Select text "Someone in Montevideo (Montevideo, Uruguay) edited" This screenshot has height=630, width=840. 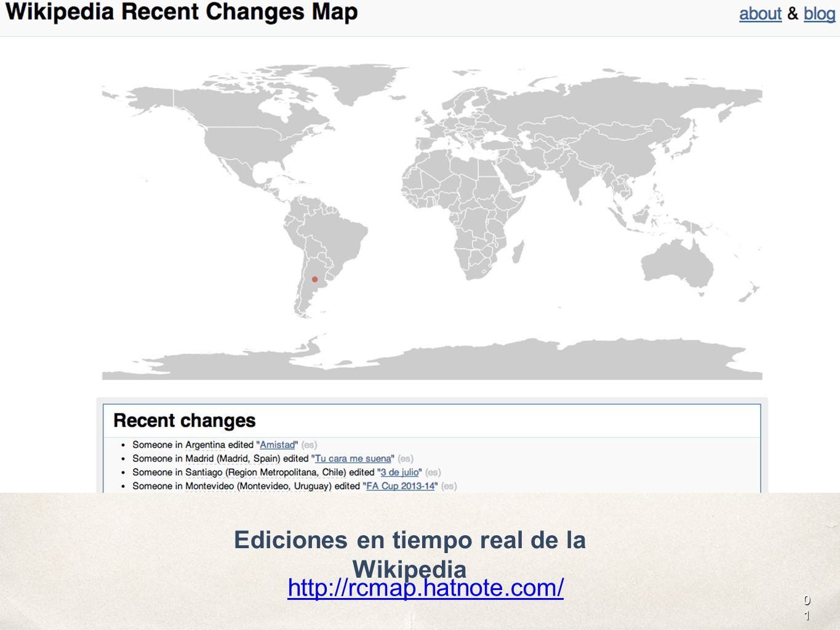246,486
